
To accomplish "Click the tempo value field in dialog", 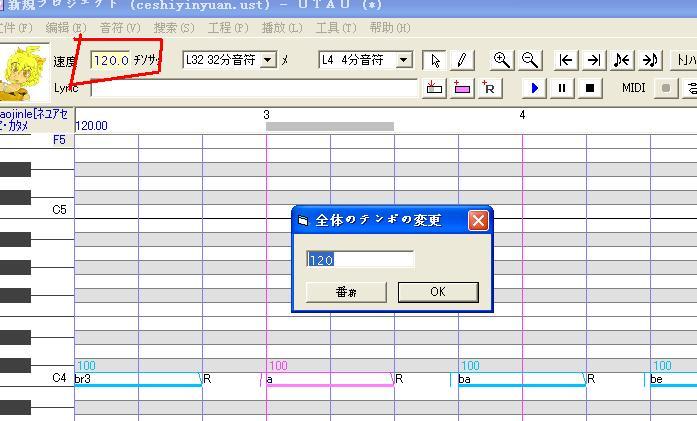I will click(x=360, y=260).
